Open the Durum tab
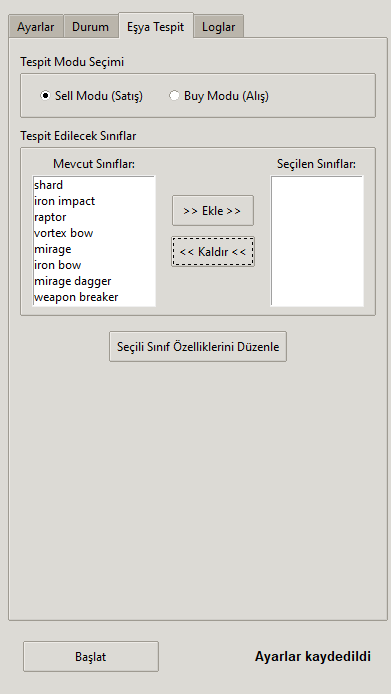The height and width of the screenshot is (694, 391). pos(91,27)
